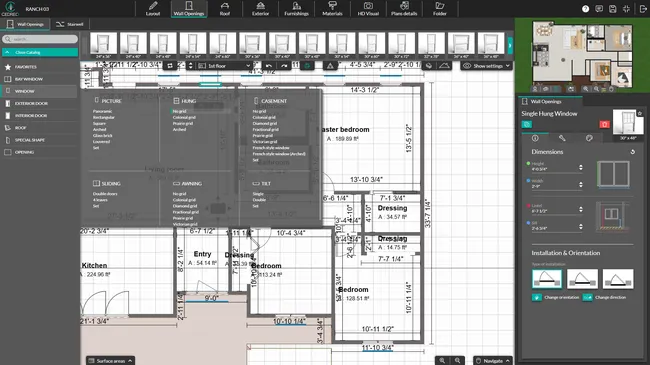Click the magnifier zoom-in icon bottom right
The height and width of the screenshot is (365, 650).
(x=442, y=360)
